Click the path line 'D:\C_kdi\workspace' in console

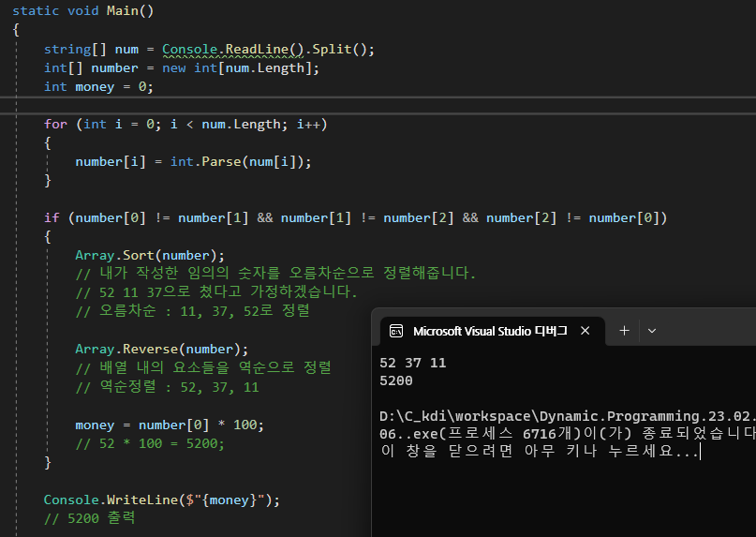[x=568, y=416]
